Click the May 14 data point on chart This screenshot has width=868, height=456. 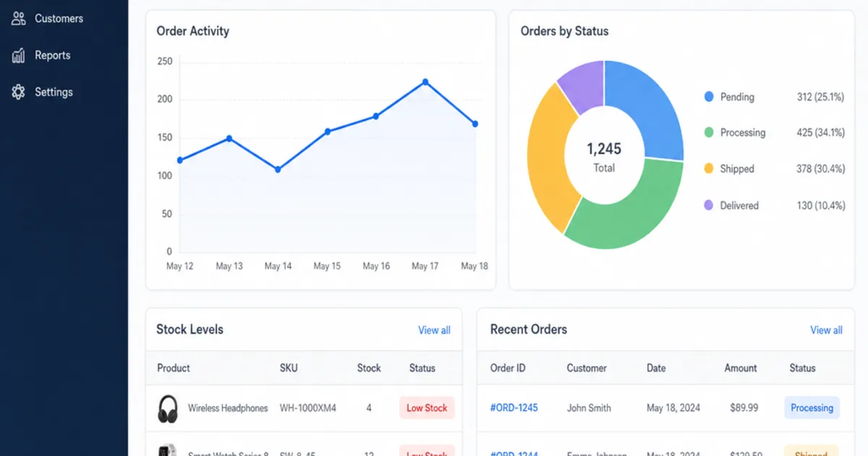coord(278,169)
